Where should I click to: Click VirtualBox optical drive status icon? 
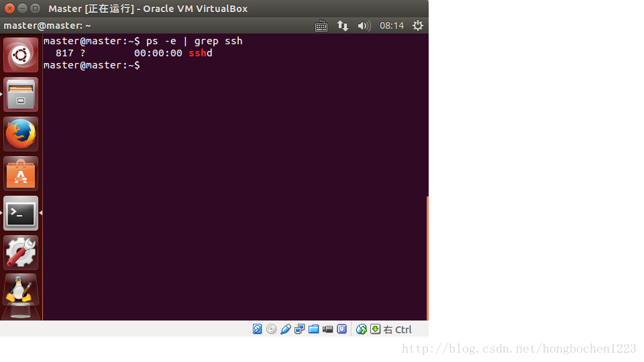[272, 329]
